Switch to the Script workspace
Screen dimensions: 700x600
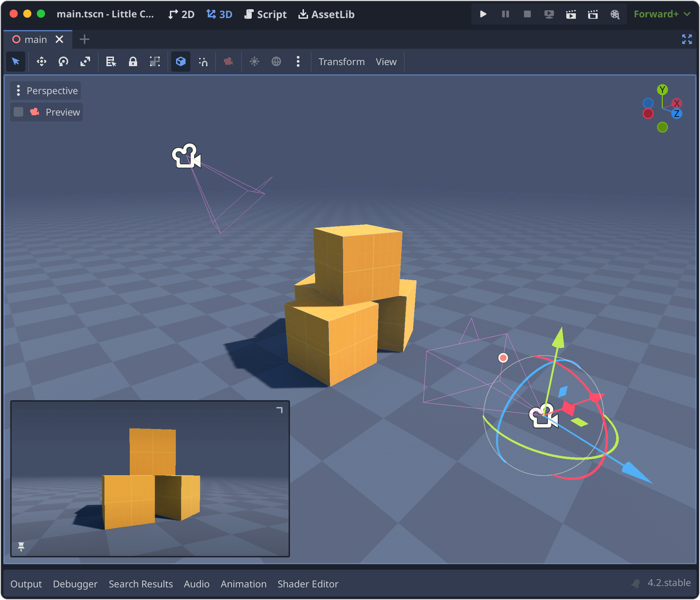pos(266,14)
